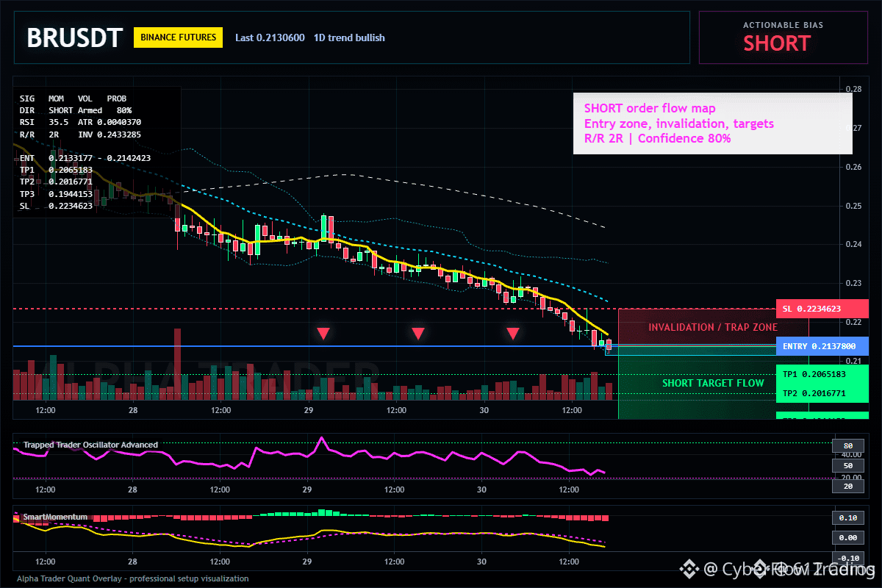The width and height of the screenshot is (882, 588).
Task: Click the R/R 2R INV 0.2433285 row
Action: [x=80, y=135]
